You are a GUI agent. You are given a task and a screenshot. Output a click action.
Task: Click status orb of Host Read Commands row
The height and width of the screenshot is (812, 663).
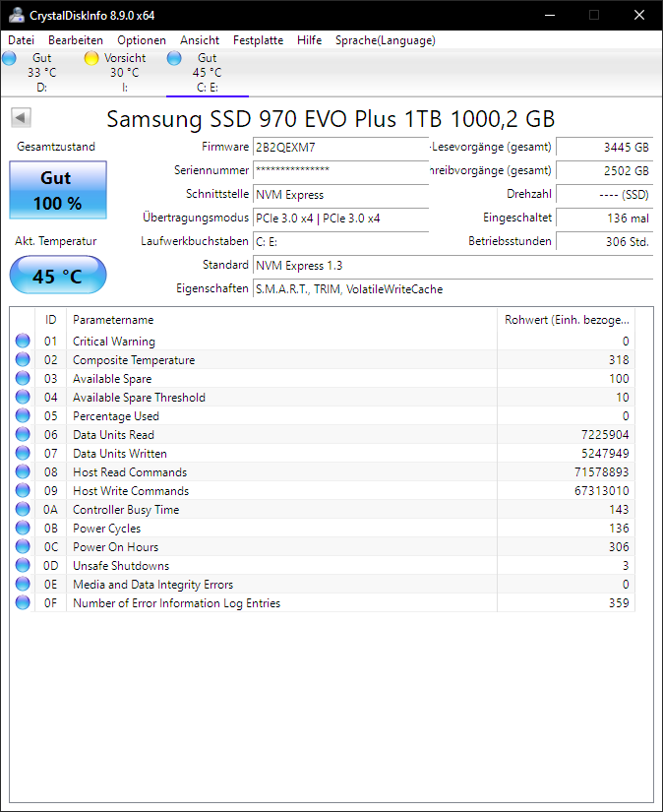(x=23, y=471)
